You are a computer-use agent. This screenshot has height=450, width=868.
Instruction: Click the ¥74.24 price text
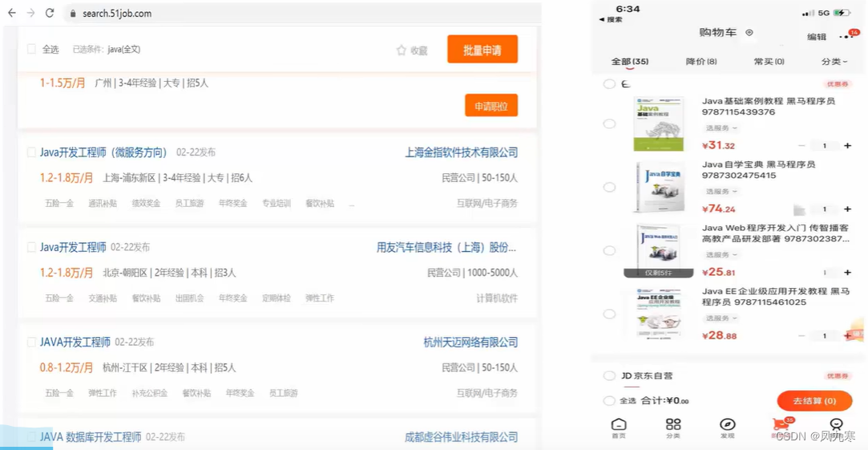(719, 209)
